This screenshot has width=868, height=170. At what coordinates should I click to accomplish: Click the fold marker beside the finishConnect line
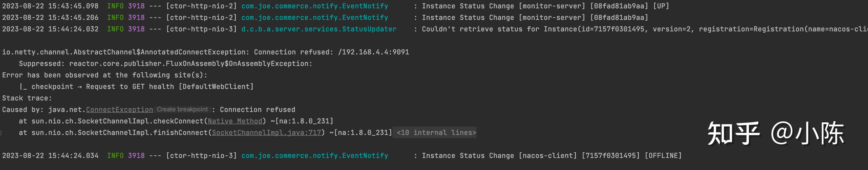click(1, 133)
